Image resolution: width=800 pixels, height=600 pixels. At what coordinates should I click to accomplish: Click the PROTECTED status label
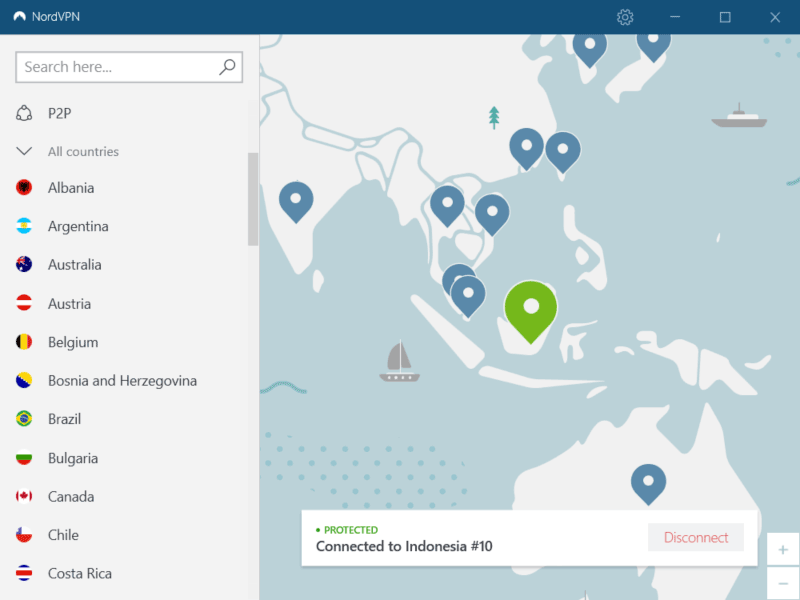pyautogui.click(x=351, y=530)
